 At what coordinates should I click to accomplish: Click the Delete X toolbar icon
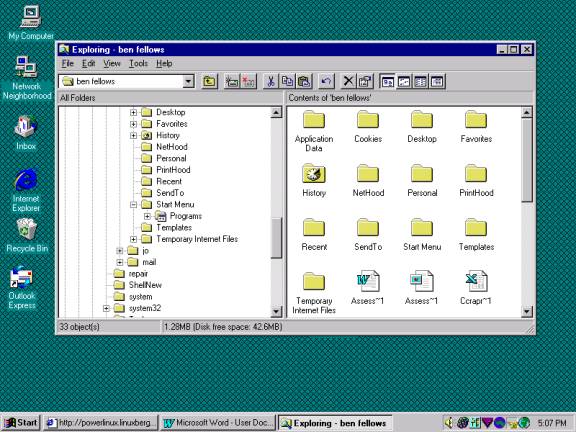point(348,81)
